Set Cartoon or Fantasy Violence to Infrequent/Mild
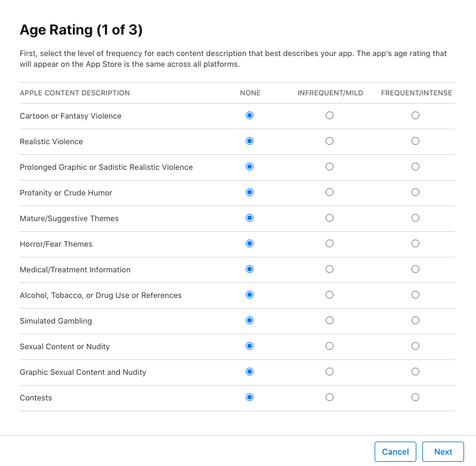This screenshot has height=466, width=476. pyautogui.click(x=329, y=116)
